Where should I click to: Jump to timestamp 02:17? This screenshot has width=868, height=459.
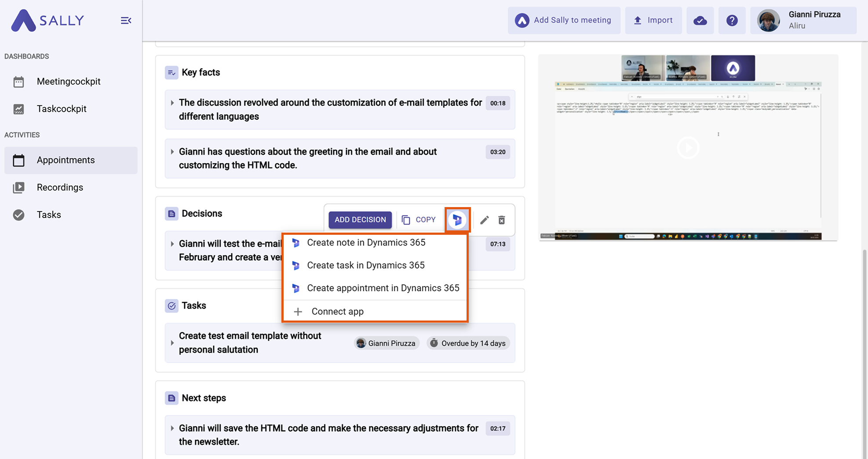click(498, 429)
